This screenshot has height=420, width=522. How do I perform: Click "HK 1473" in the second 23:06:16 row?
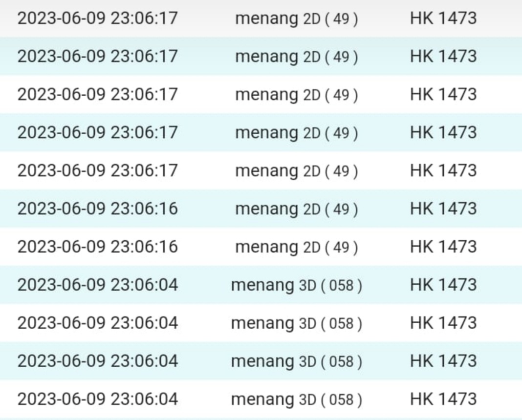click(x=443, y=247)
